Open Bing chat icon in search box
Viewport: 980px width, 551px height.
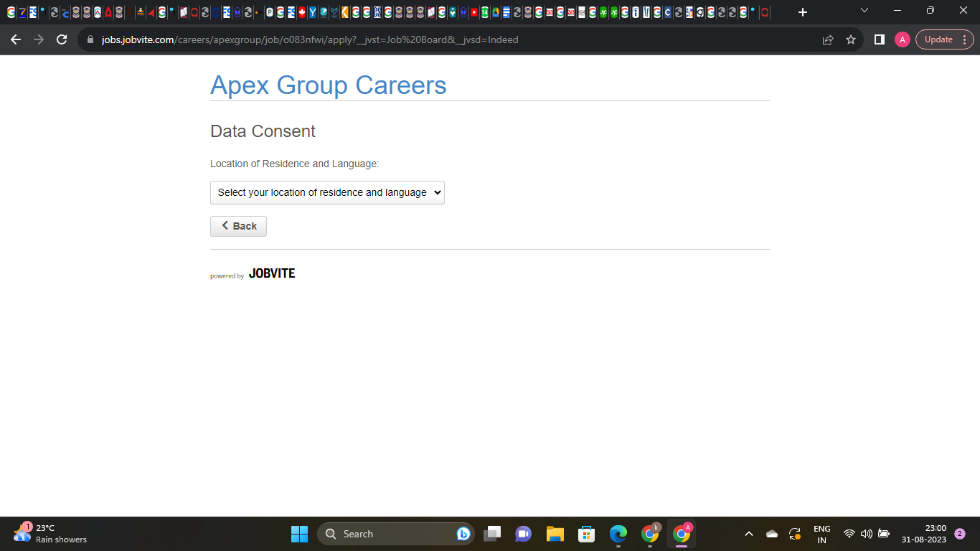463,534
